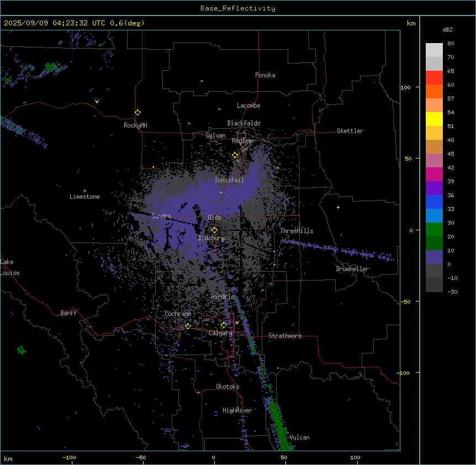Image resolution: width=476 pixels, height=465 pixels.
Task: Click the yellow diamond marker above Calgary label
Action: click(x=224, y=325)
